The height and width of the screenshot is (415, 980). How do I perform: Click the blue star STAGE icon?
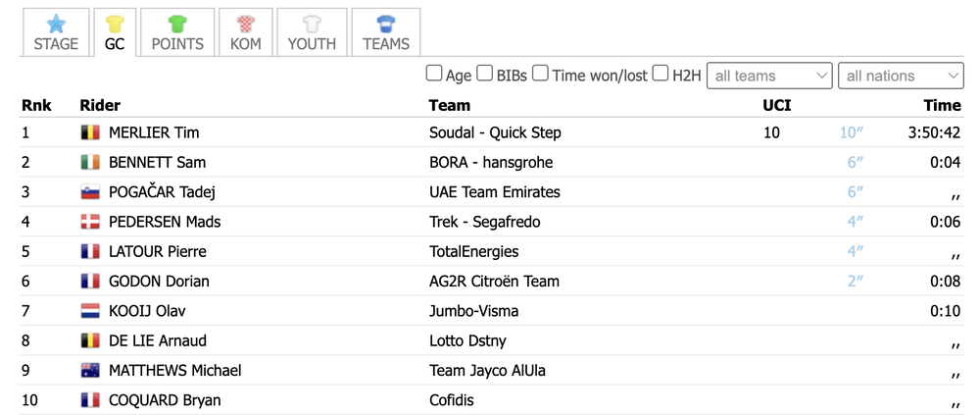click(x=56, y=25)
